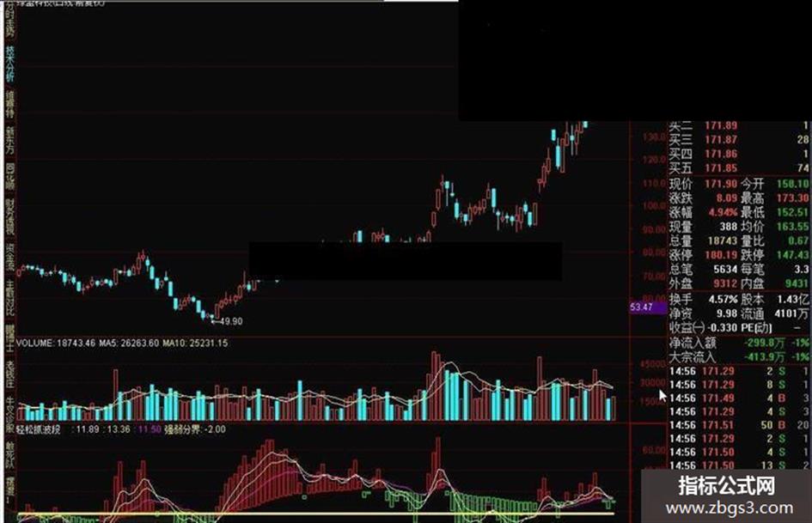Image resolution: width=812 pixels, height=523 pixels.
Task: Click the 内盘 9431 value
Action: point(797,283)
